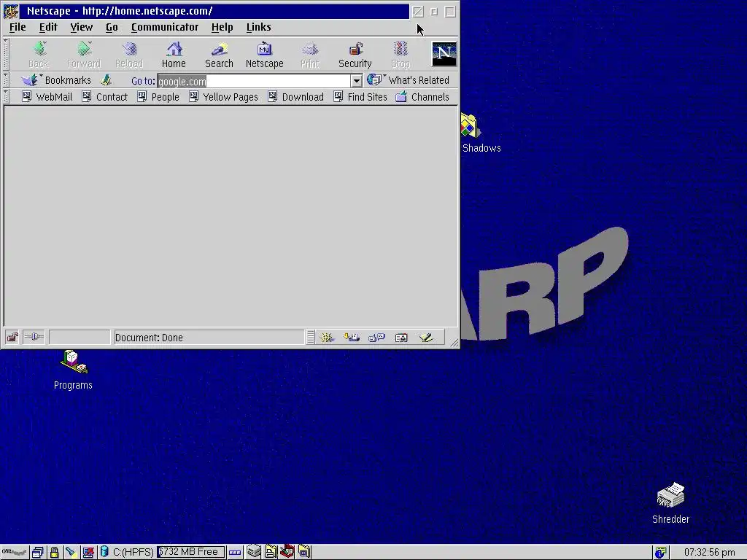Open the Search toolbar button
This screenshot has width=747, height=560.
tap(219, 55)
